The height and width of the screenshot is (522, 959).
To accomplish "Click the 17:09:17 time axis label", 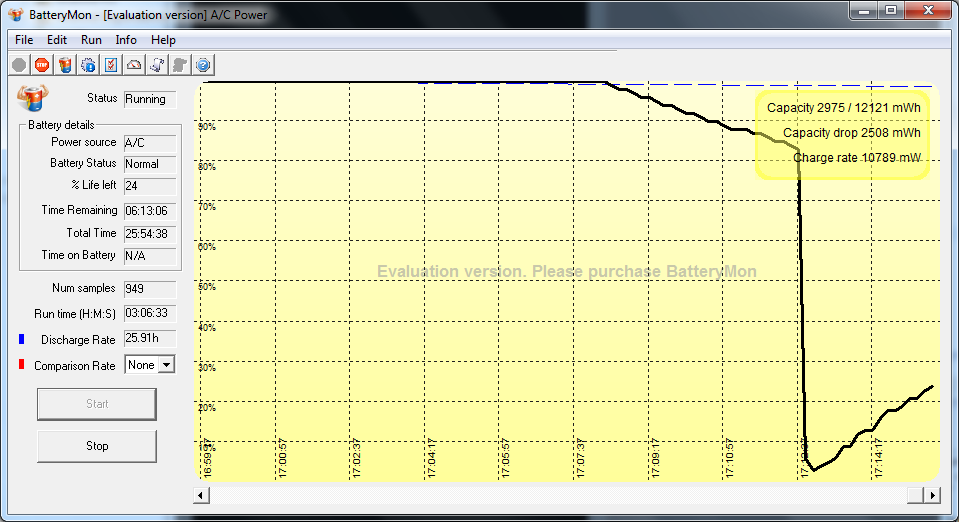I will coord(655,458).
